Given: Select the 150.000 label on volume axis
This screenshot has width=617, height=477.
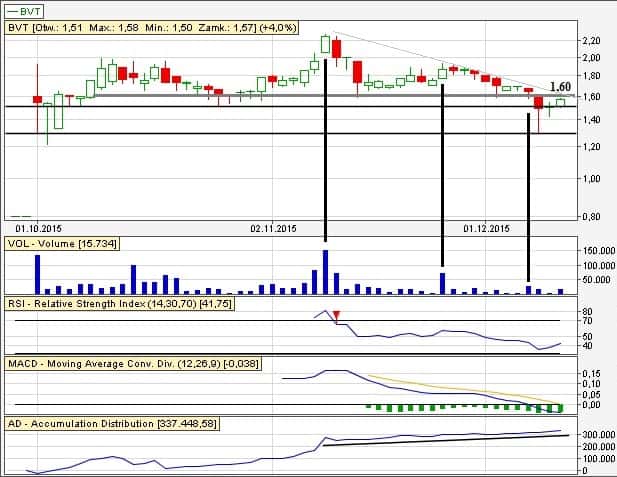Looking at the screenshot, I should click(595, 250).
